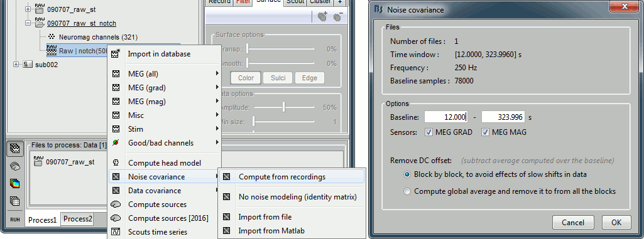The image size is (644, 239).
Task: Click the Noise covariance menu icon
Action: point(116,177)
